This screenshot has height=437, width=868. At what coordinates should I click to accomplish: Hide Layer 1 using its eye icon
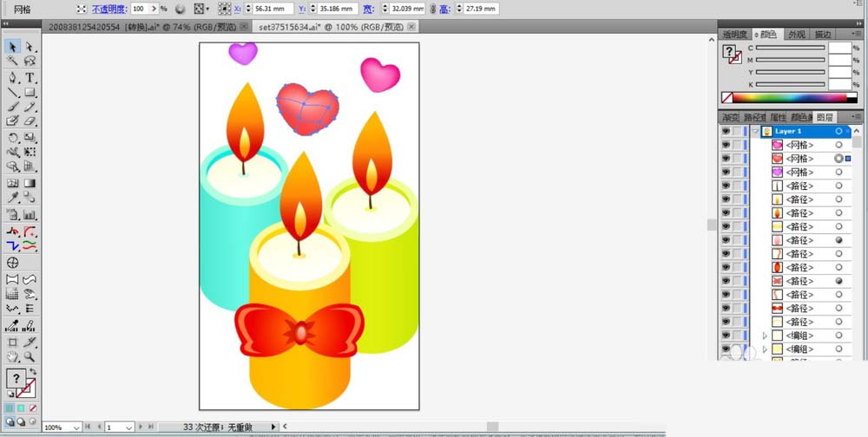click(726, 131)
